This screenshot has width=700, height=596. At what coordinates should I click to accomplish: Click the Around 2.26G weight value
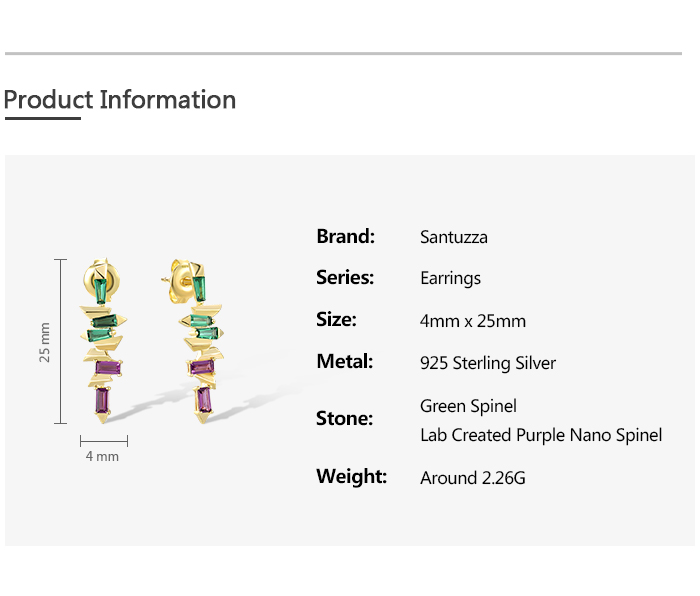point(473,478)
